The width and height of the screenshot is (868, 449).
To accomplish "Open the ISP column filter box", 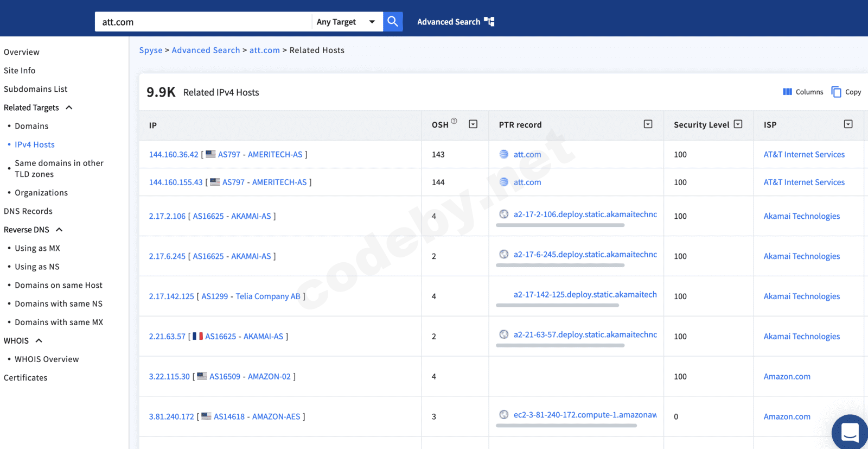I will point(848,124).
